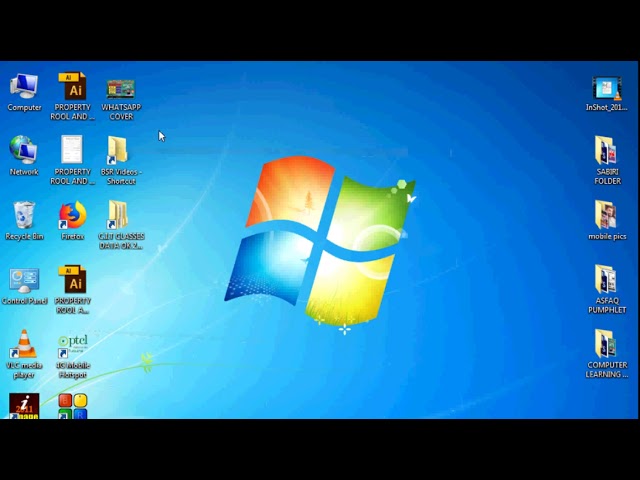Select the PROPERTY ROOL AND Illustrator file beside Computer
The width and height of the screenshot is (640, 480).
(x=72, y=96)
